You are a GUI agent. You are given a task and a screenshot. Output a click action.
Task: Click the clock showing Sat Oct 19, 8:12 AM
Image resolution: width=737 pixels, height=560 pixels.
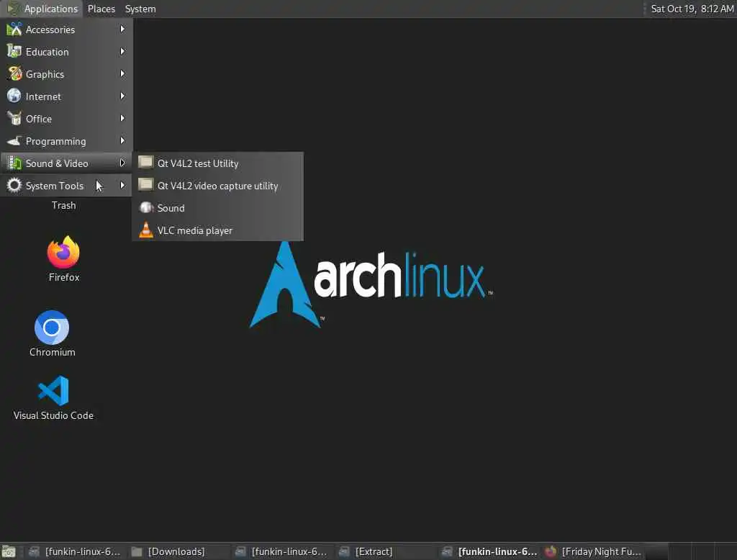pos(692,9)
